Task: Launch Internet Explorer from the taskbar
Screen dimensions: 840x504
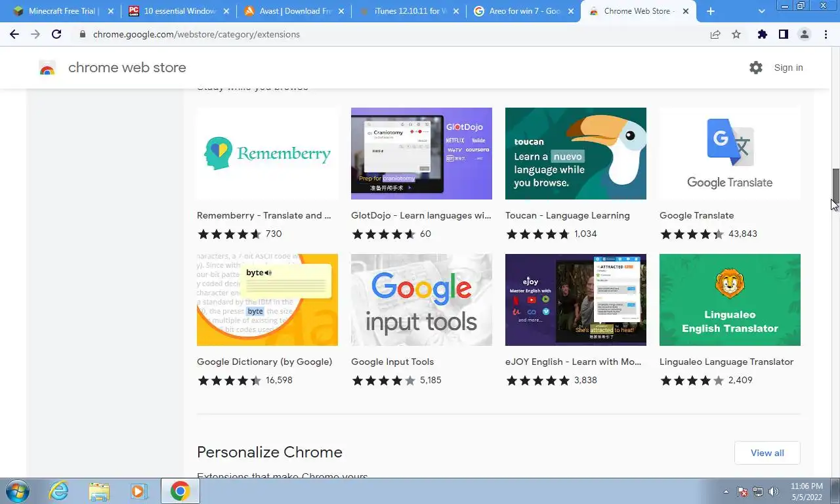Action: (59, 491)
